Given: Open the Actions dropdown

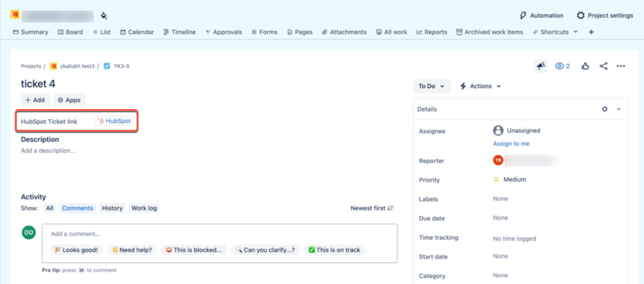Looking at the screenshot, I should pos(480,86).
